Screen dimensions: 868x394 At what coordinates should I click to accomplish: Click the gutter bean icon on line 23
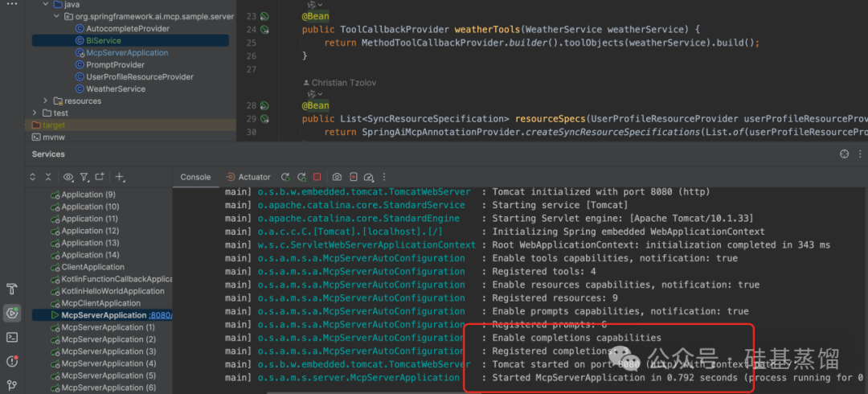coord(264,17)
